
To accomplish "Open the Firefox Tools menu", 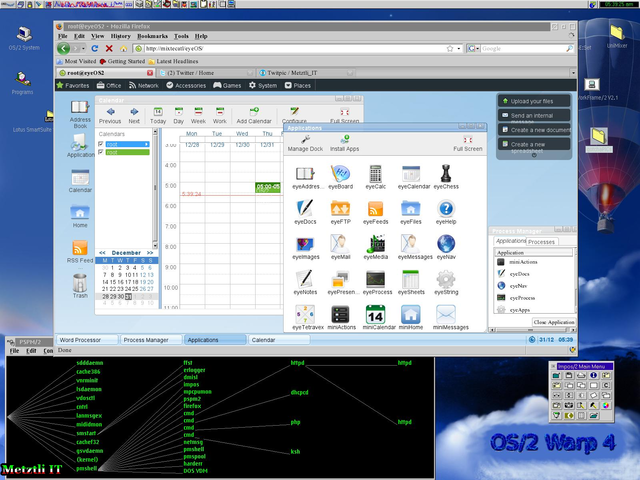I will [181, 36].
